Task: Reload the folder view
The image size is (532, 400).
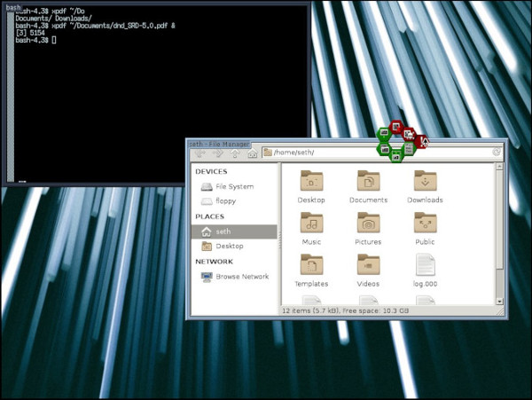Action: [497, 153]
